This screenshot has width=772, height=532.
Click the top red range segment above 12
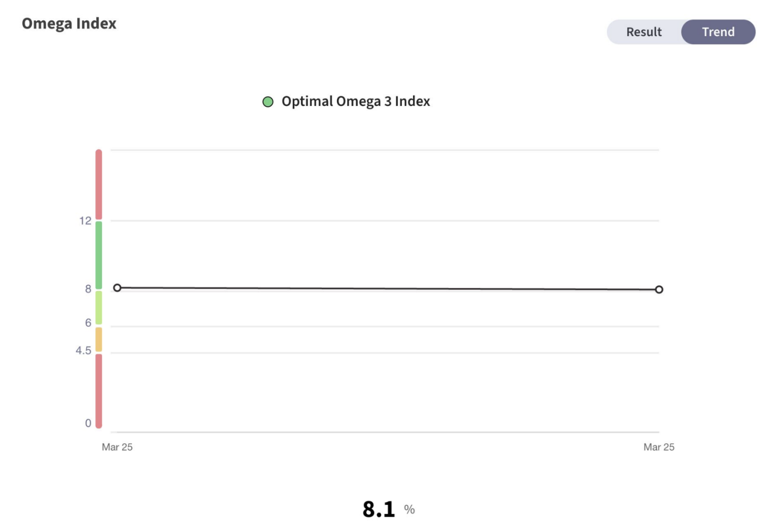[x=98, y=184]
